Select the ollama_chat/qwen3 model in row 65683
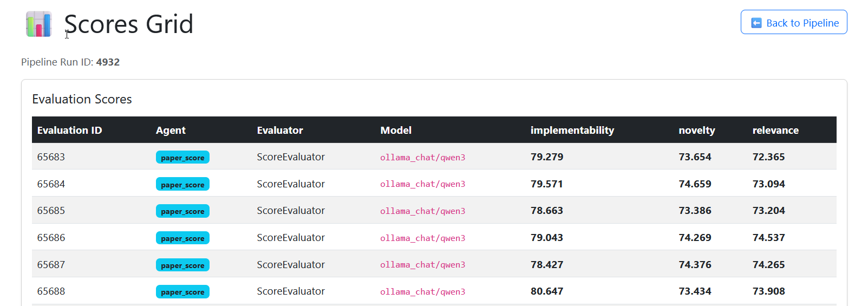This screenshot has width=868, height=306. tap(422, 158)
